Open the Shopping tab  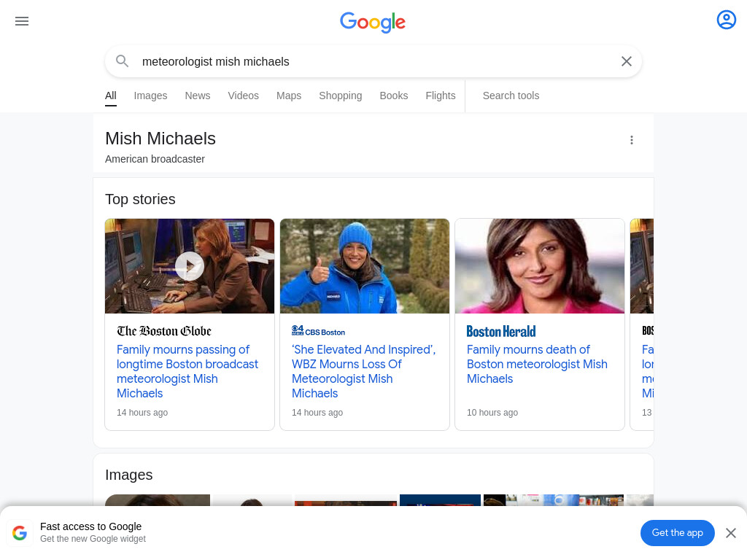pos(341,96)
